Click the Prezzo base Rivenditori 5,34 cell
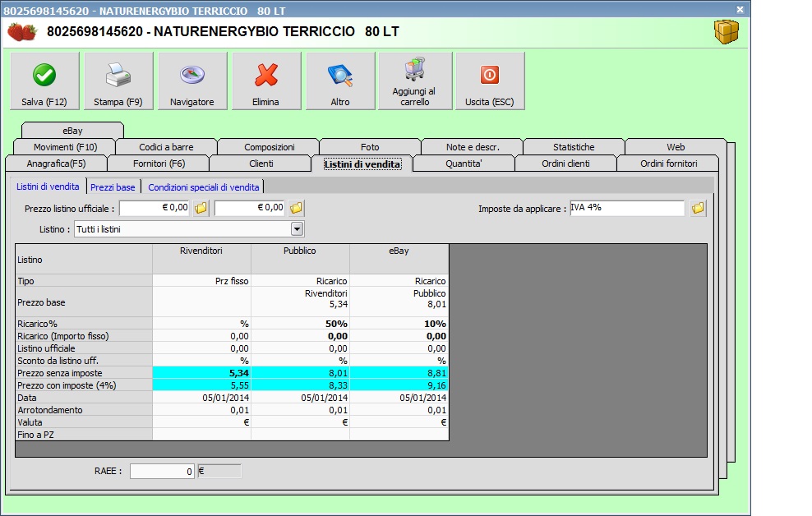 coord(300,302)
